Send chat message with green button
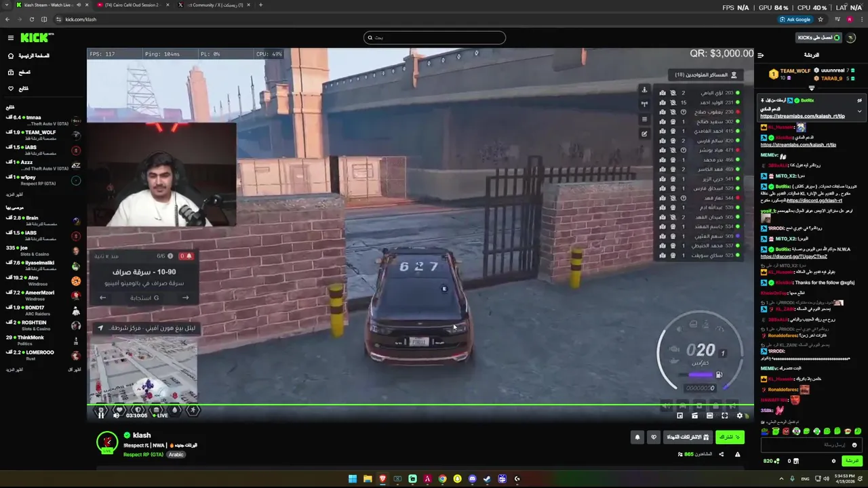The width and height of the screenshot is (868, 488). (852, 461)
